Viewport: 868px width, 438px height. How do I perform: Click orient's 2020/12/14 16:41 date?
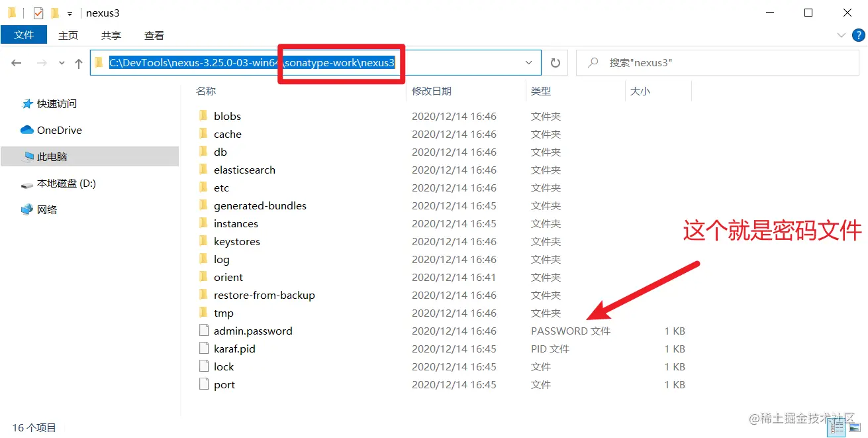tap(454, 277)
